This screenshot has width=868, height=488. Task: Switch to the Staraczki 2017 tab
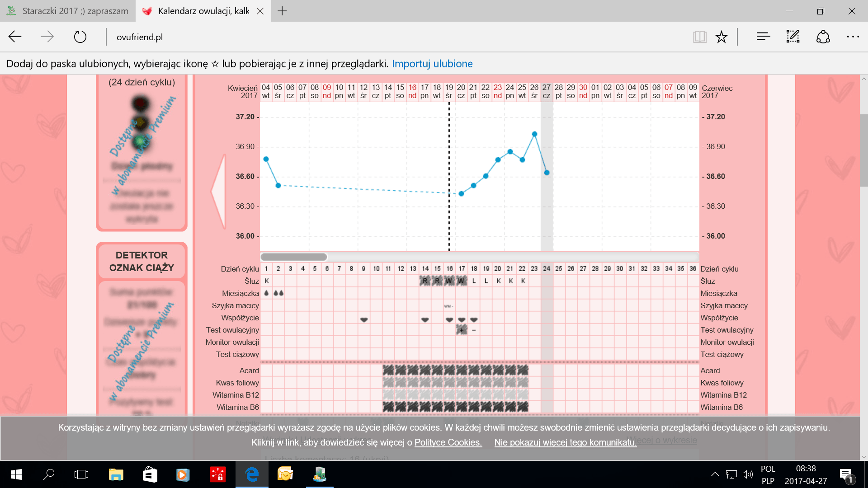68,11
